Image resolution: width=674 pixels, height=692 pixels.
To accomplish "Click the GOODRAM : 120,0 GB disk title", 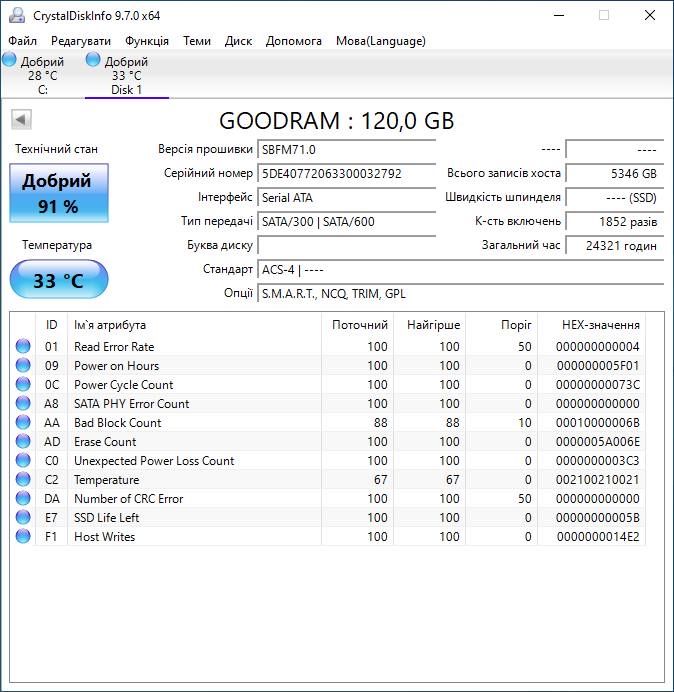I will (337, 120).
